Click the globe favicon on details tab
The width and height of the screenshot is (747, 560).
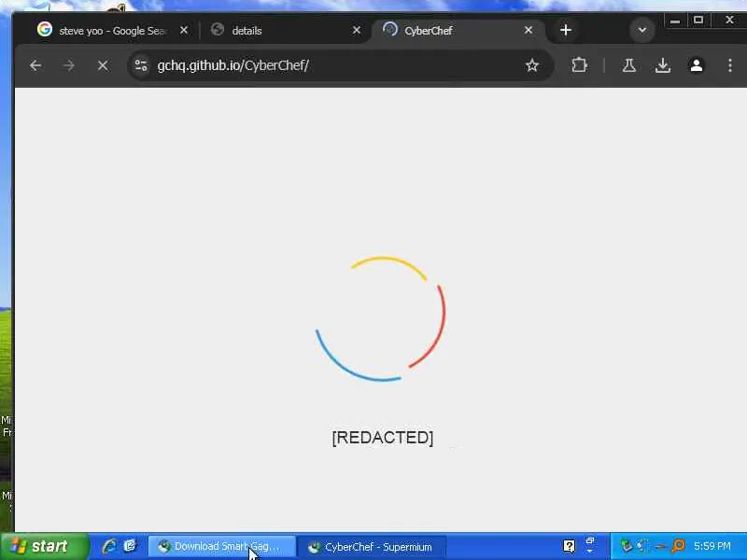218,30
